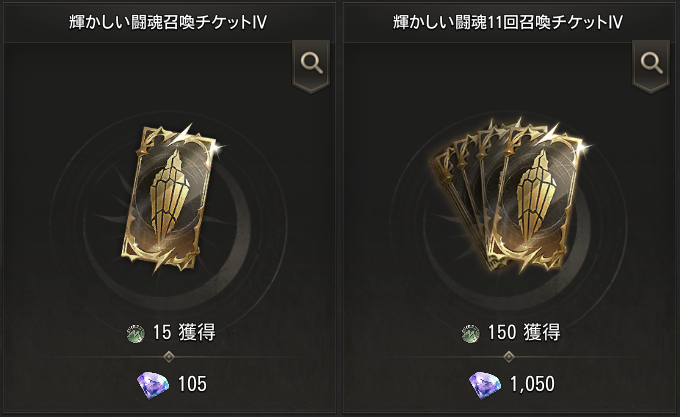
Task: Click the sparkle on stacked tickets' corner
Action: coord(583,147)
